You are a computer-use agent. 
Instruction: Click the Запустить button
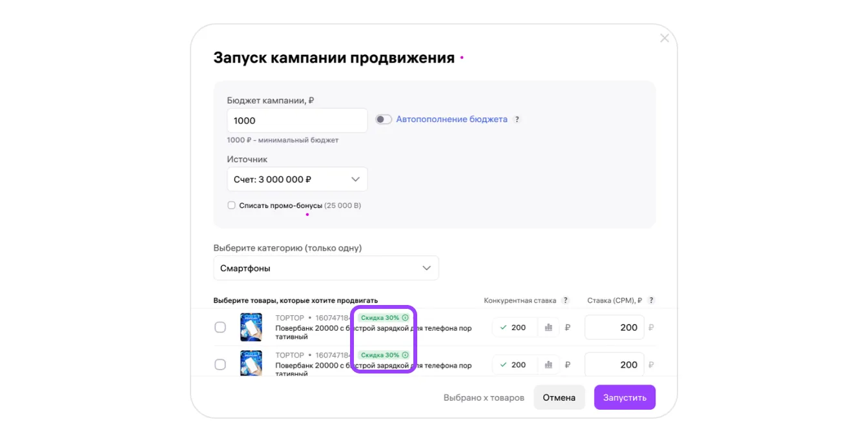coord(624,397)
